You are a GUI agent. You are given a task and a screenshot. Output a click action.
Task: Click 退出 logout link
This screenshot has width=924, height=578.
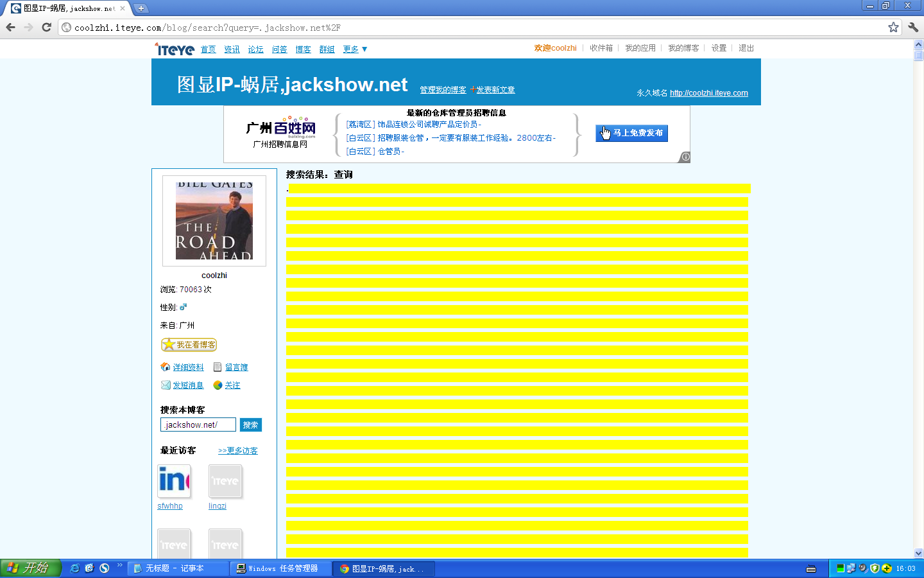746,48
